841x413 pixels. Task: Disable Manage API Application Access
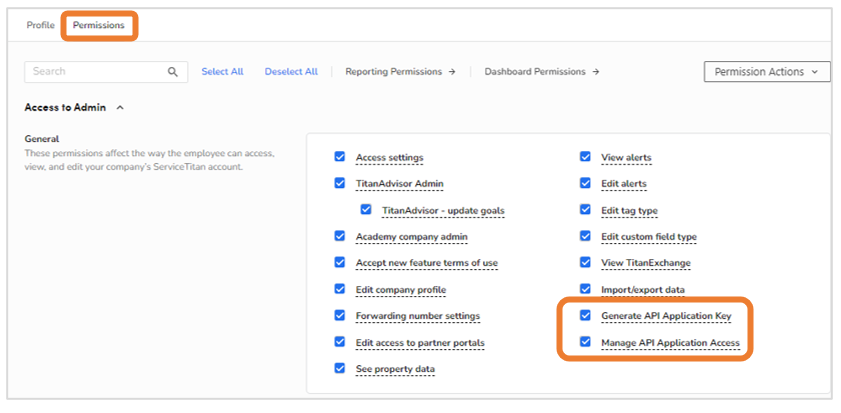click(585, 342)
